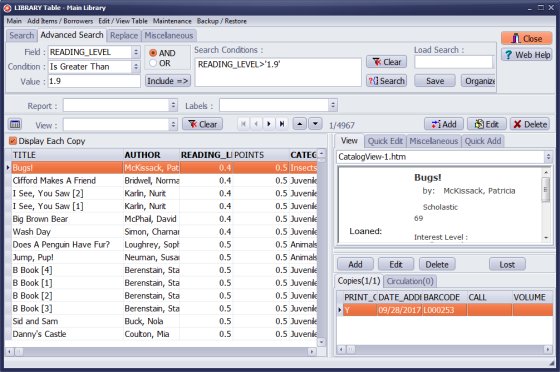
Task: Switch to the Miscellaneous tab beside Replace
Action: pyautogui.click(x=169, y=35)
